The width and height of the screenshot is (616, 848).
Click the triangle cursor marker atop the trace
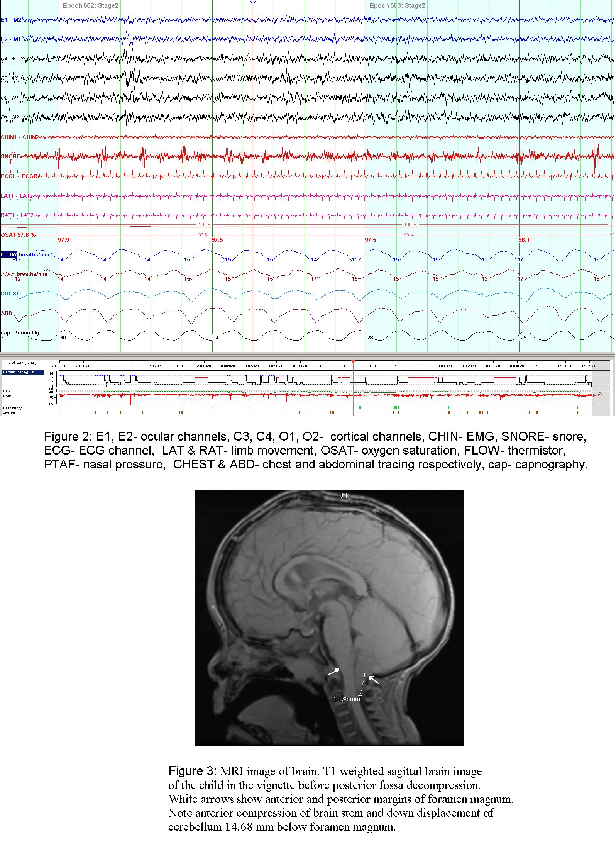pos(253,3)
